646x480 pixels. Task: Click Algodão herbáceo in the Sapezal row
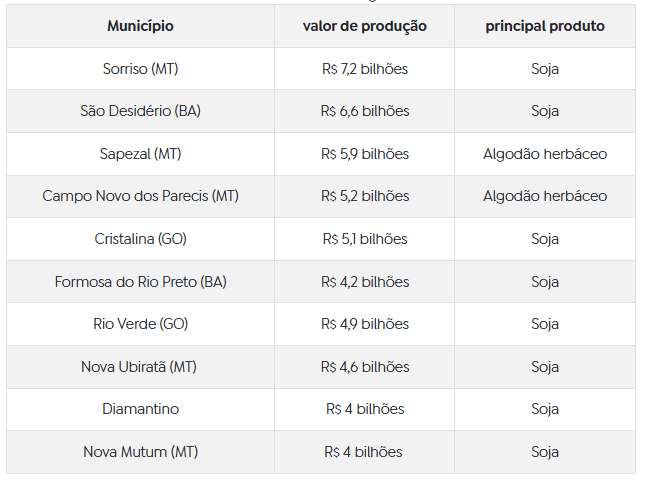[545, 154]
